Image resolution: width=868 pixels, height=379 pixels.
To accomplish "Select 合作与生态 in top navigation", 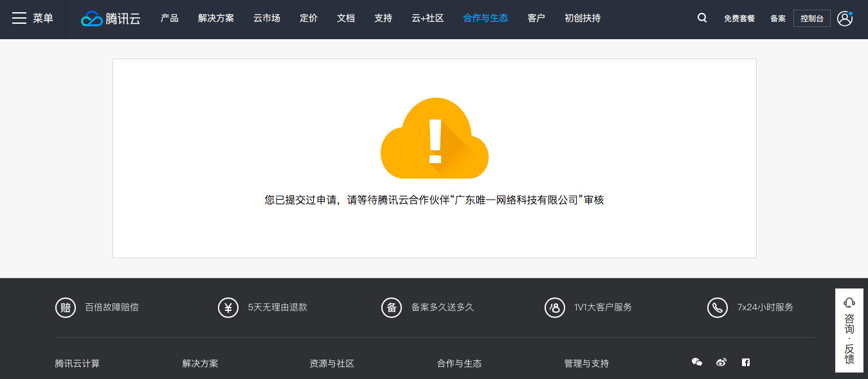I will [x=485, y=18].
